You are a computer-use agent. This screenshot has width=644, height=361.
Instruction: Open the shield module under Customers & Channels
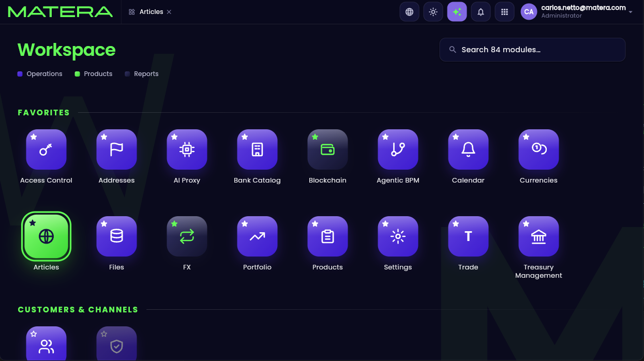[116, 344]
